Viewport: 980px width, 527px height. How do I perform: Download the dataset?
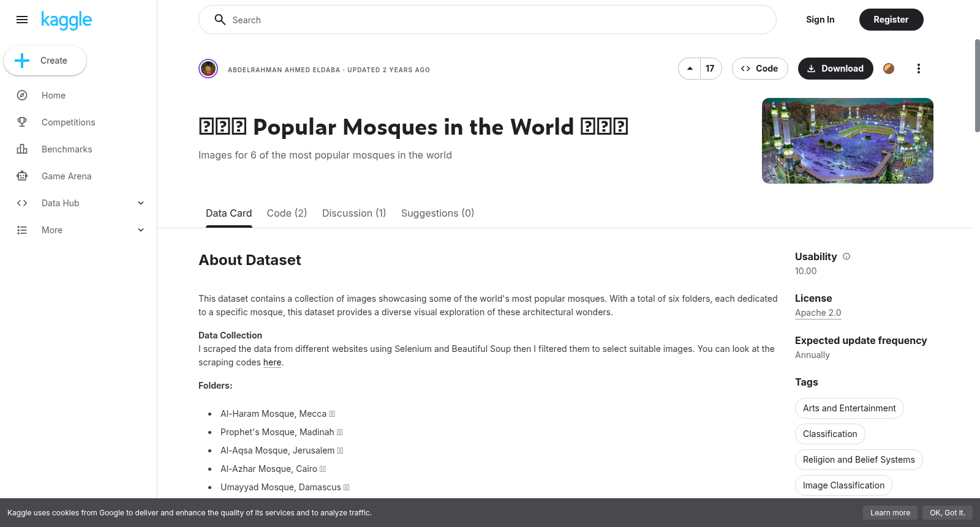pos(835,69)
